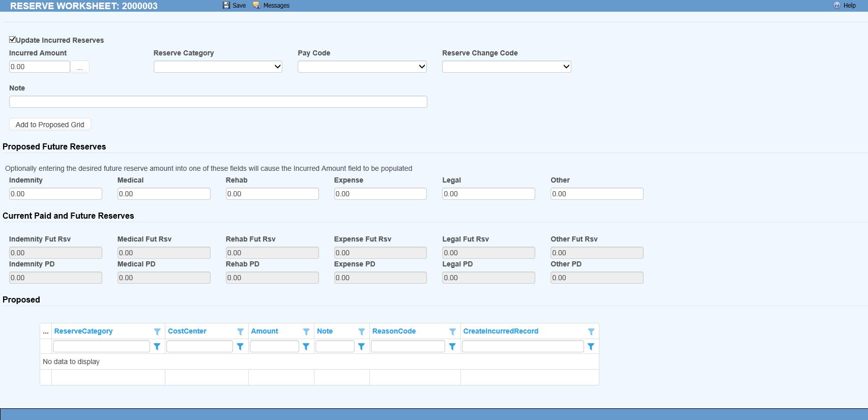Open the Reserve Change Code dropdown
868x420 pixels.
[x=506, y=67]
